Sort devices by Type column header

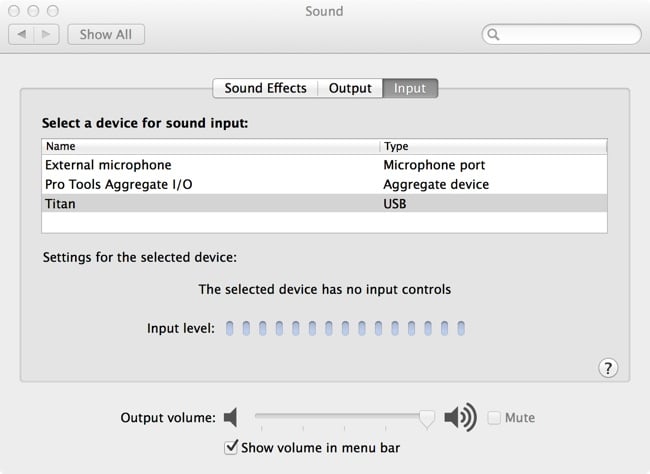[493, 146]
